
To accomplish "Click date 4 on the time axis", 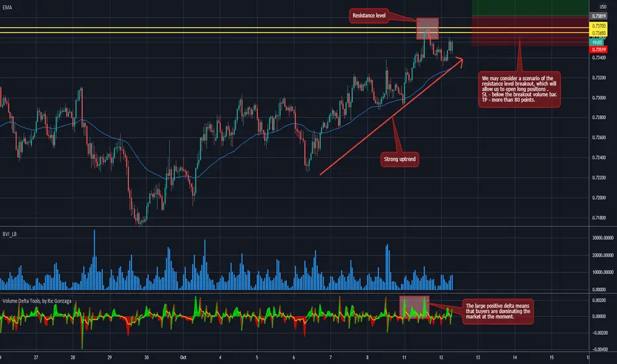I will 220,357.
